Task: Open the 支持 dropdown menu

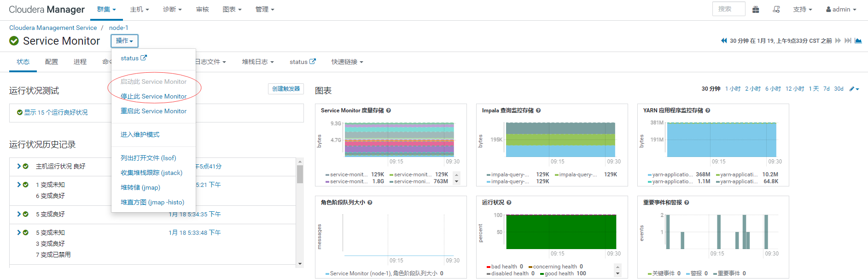Action: [803, 9]
